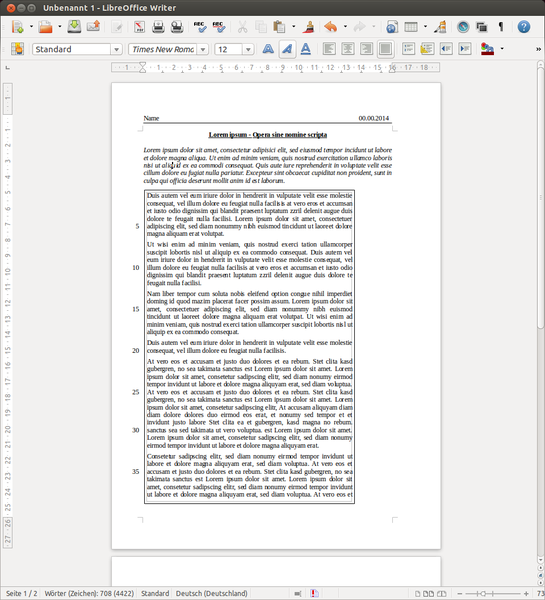Decrease the paragraph indent
Viewport: 545px width, 600px height.
(446, 49)
